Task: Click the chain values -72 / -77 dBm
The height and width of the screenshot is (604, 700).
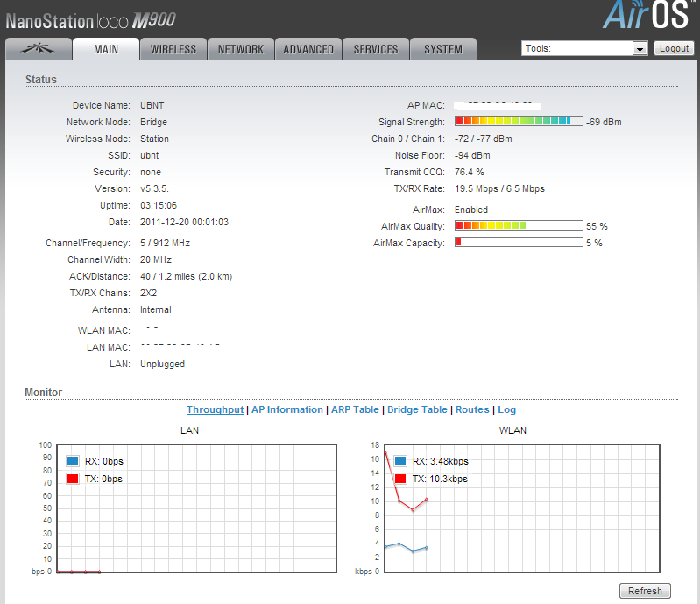Action: coord(484,139)
